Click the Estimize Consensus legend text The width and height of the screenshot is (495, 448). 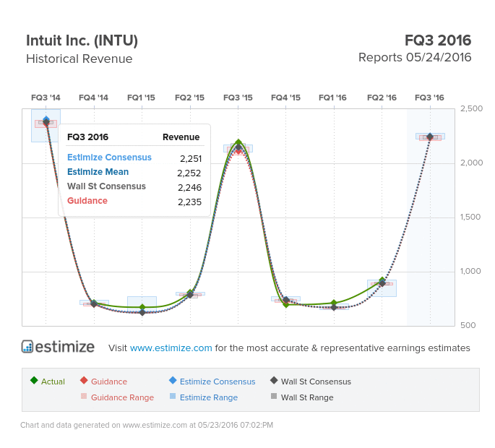[218, 382]
